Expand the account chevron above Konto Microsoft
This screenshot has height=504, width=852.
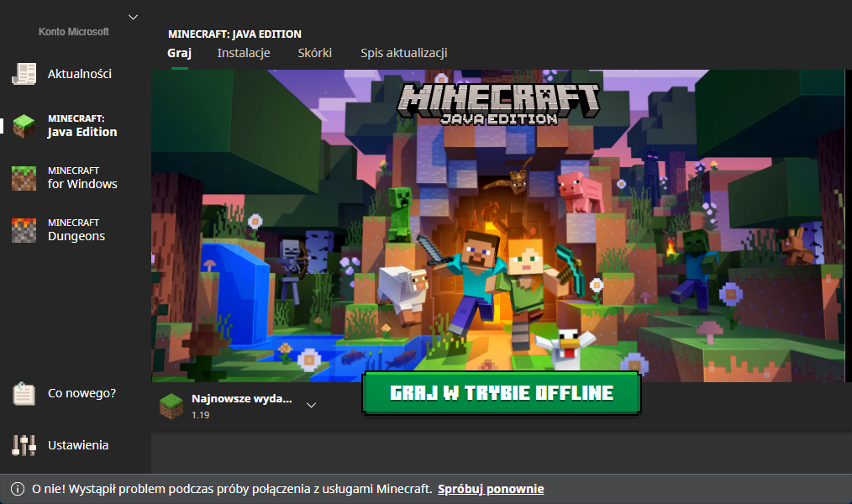(x=133, y=17)
